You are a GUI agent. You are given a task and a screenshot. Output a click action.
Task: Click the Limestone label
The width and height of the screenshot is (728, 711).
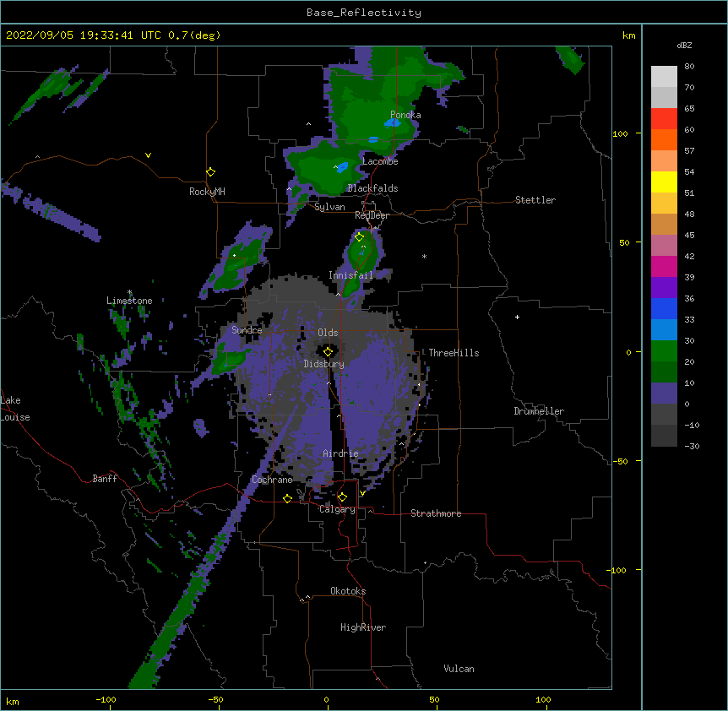[129, 301]
